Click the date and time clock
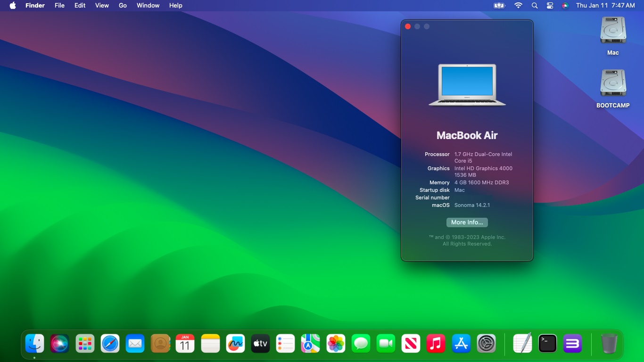 pyautogui.click(x=605, y=6)
